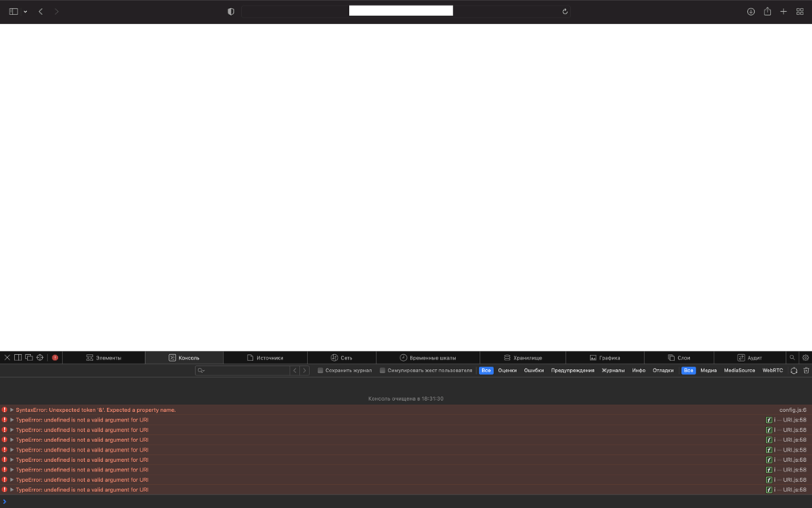Open the console search filter field dropdown
The image size is (812, 508).
pos(200,371)
